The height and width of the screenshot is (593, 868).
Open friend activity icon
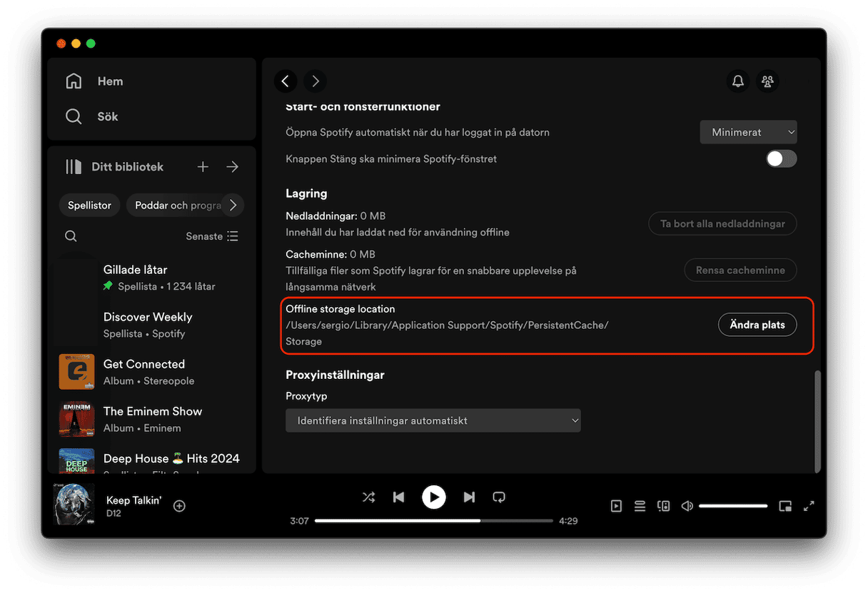[x=767, y=81]
